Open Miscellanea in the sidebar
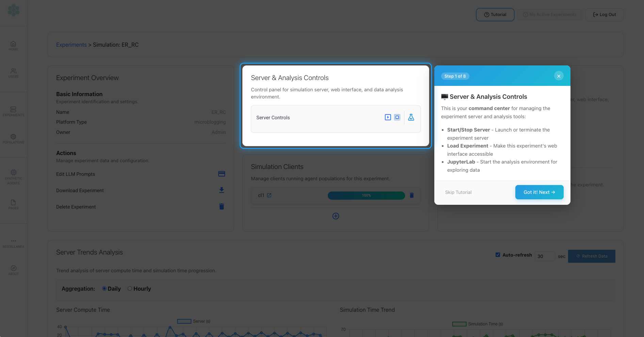This screenshot has width=644, height=337. (13, 243)
